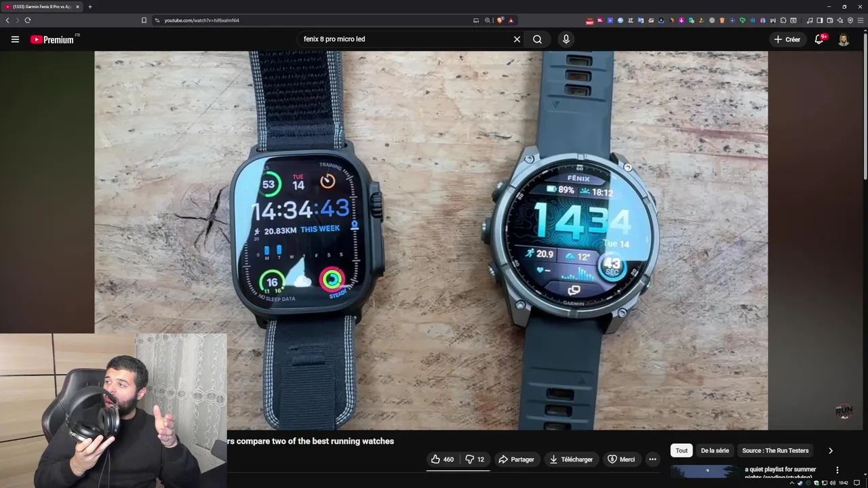Click the video title text
Viewport: 868px width, 488px height.
tap(311, 441)
